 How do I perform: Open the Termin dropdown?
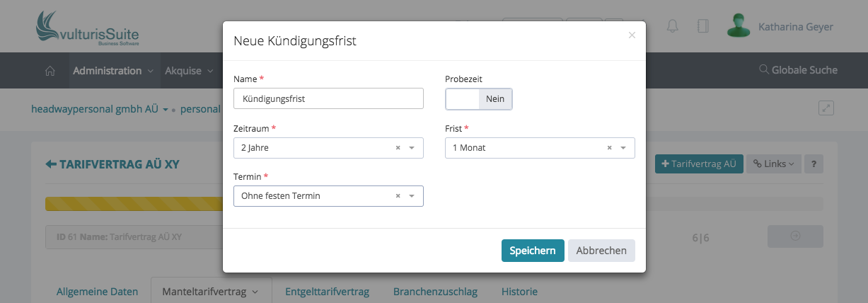[x=412, y=196]
